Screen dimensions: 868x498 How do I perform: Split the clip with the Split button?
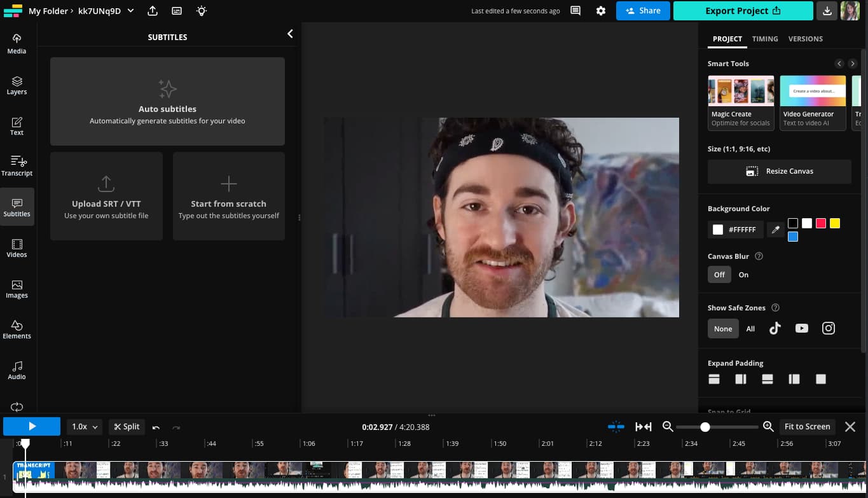click(x=127, y=427)
